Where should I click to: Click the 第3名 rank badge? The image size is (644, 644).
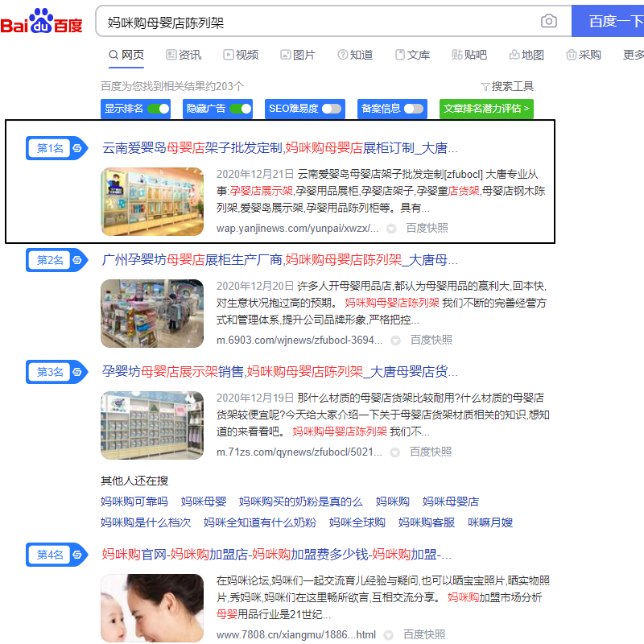56,372
